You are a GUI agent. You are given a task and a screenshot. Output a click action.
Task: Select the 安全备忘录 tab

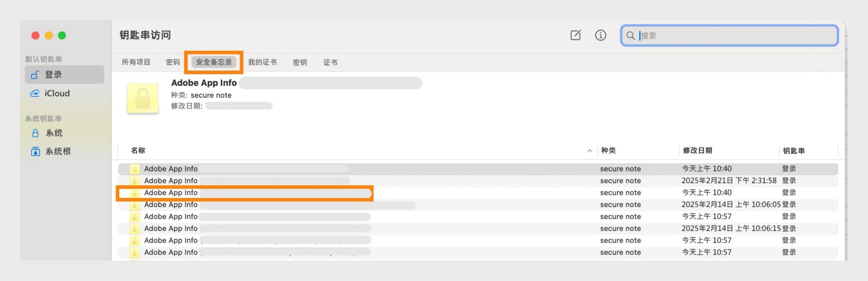click(213, 62)
